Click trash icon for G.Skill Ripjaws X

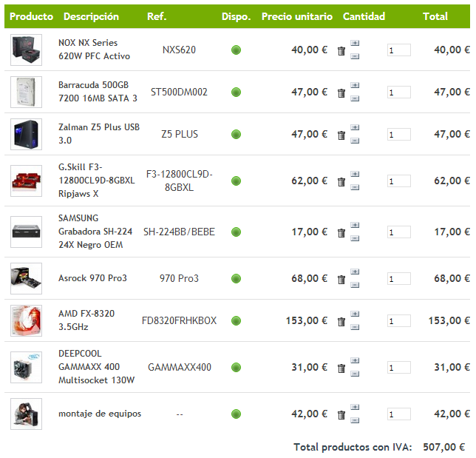[341, 182]
